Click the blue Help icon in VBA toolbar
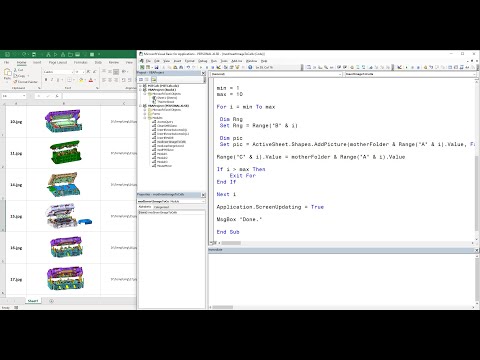480x360 pixels. coord(250,67)
